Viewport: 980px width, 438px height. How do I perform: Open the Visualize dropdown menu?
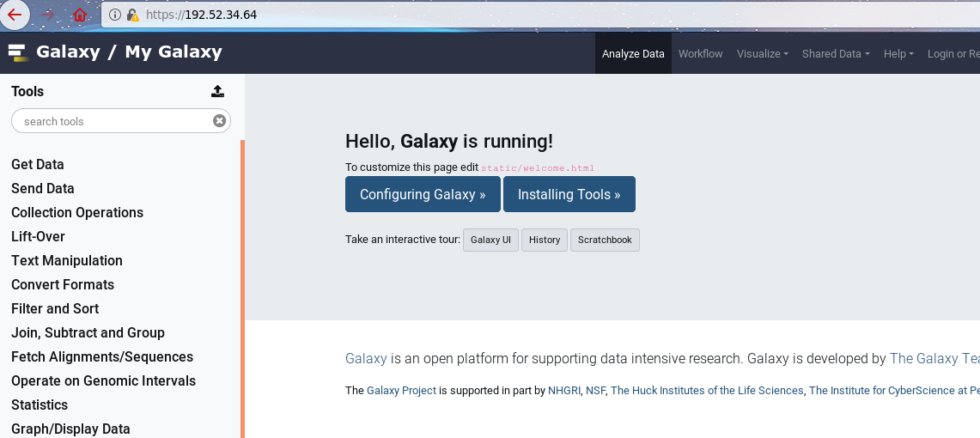point(762,54)
